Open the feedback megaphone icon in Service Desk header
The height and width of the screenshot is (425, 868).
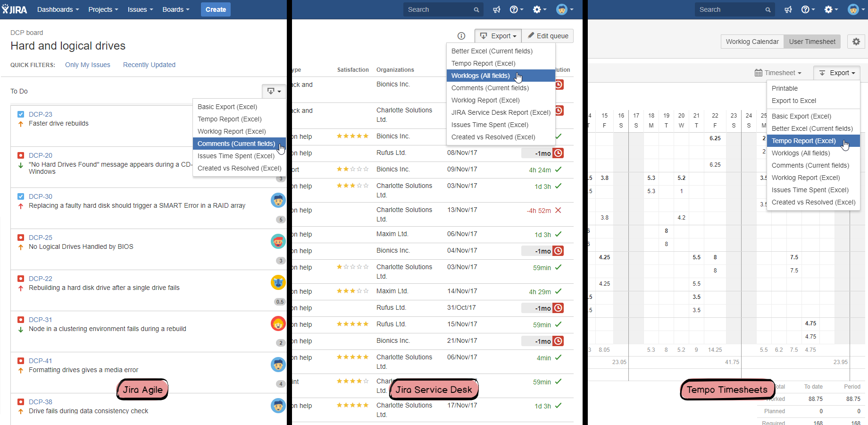point(497,9)
